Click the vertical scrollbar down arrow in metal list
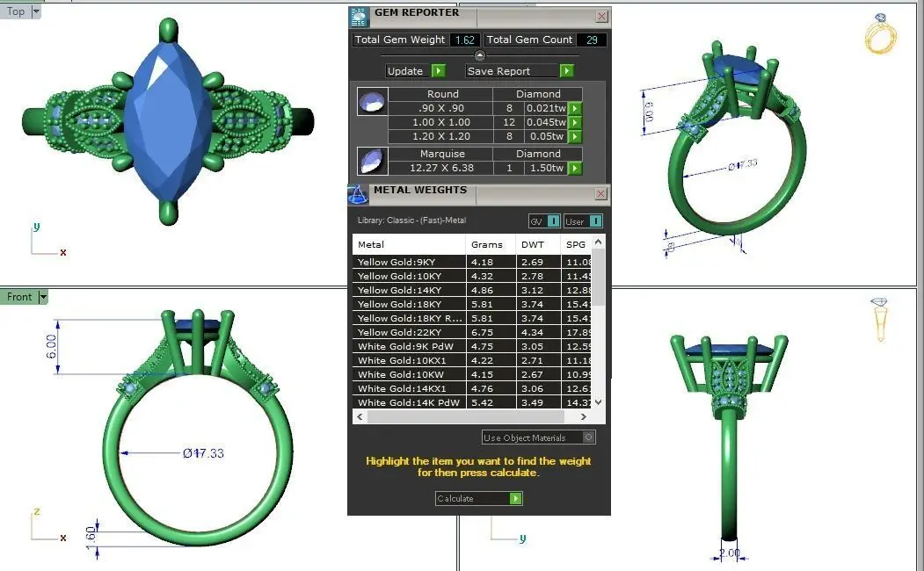Image resolution: width=924 pixels, height=571 pixels. (598, 402)
